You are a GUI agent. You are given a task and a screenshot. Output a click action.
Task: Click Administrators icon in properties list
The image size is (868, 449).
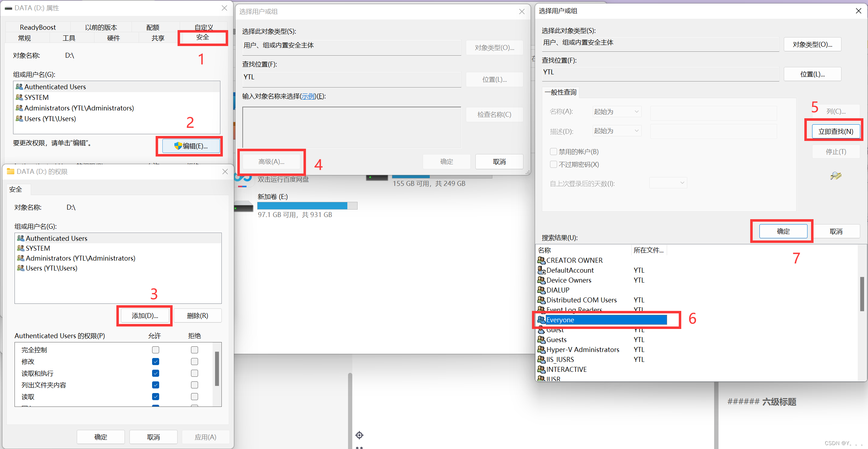19,108
